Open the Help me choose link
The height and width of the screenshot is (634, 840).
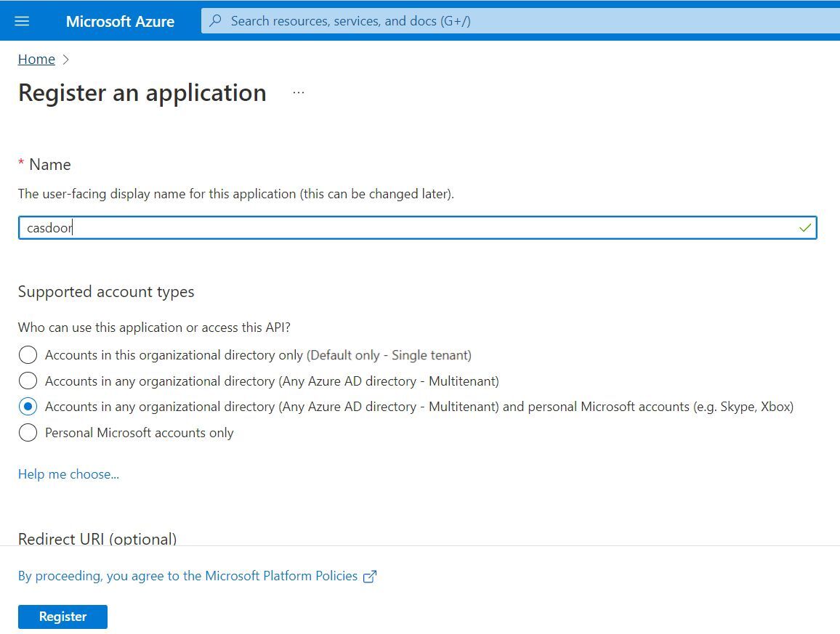tap(68, 474)
